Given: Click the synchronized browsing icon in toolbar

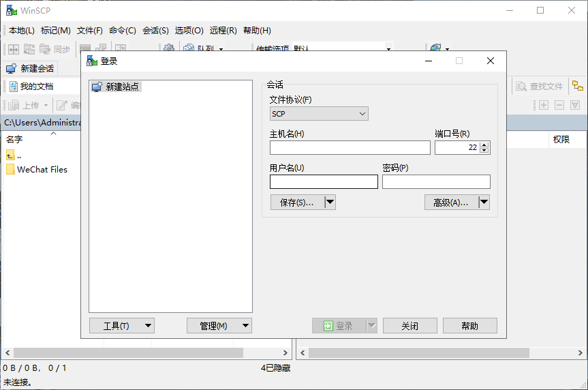Looking at the screenshot, I should [x=29, y=49].
